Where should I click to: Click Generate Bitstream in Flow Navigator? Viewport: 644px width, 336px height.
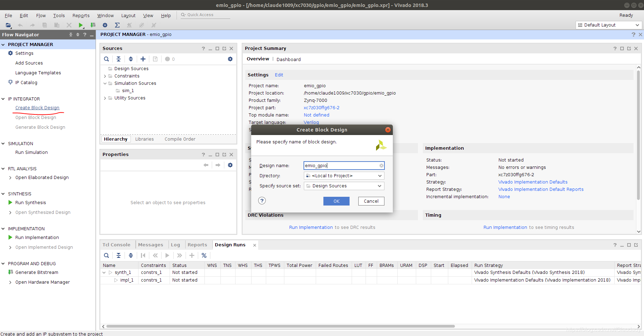[x=37, y=272]
